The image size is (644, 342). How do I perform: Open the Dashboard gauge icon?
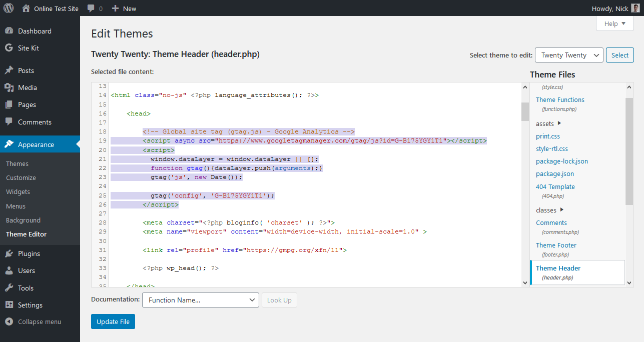[x=9, y=31]
